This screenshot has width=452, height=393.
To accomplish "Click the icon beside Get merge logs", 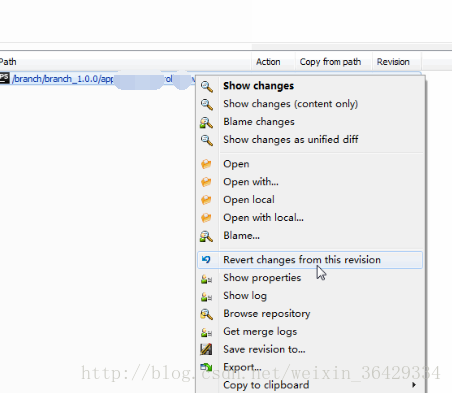I will [x=206, y=332].
